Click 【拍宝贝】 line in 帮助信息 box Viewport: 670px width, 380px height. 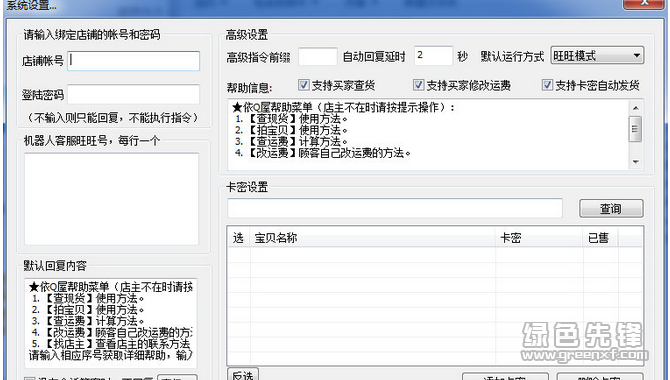pos(291,130)
